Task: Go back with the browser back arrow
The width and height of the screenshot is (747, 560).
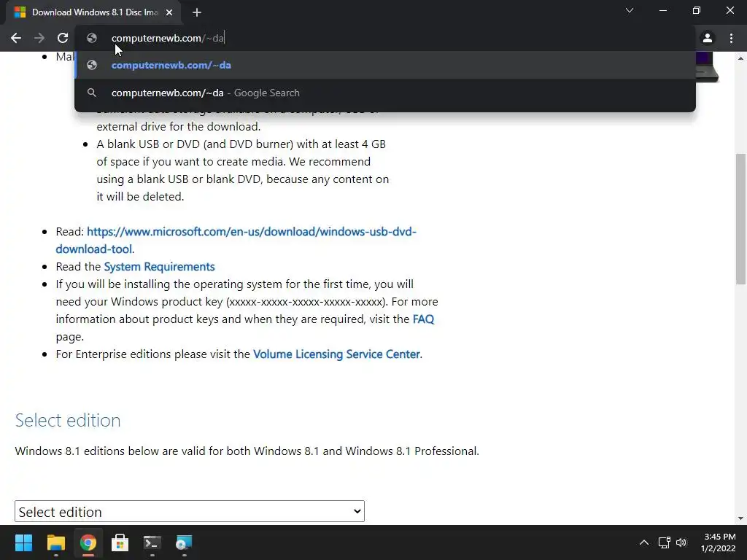Action: tap(16, 38)
